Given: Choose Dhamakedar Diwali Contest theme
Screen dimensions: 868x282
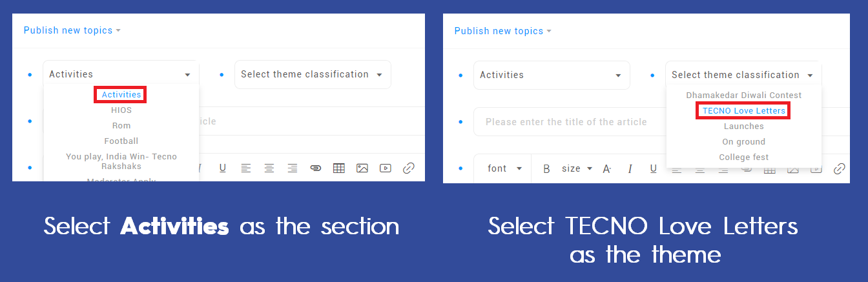Looking at the screenshot, I should coord(744,95).
